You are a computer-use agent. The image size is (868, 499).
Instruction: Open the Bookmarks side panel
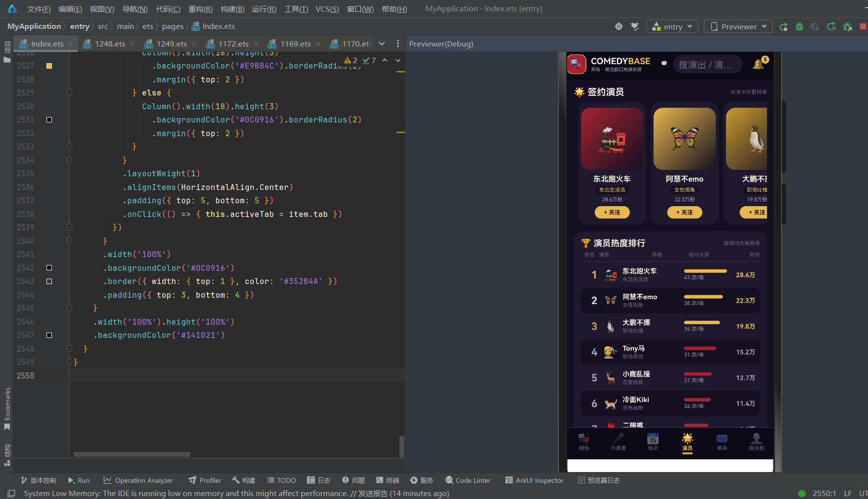[x=7, y=408]
